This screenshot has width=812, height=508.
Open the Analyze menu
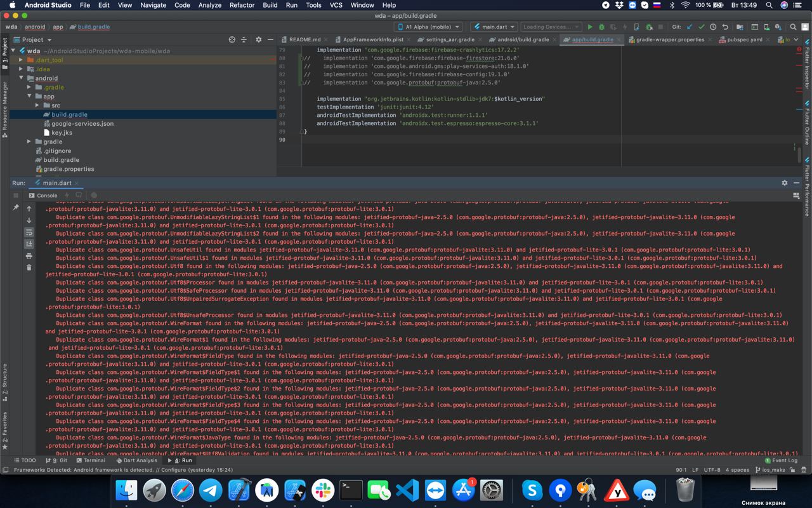point(209,5)
